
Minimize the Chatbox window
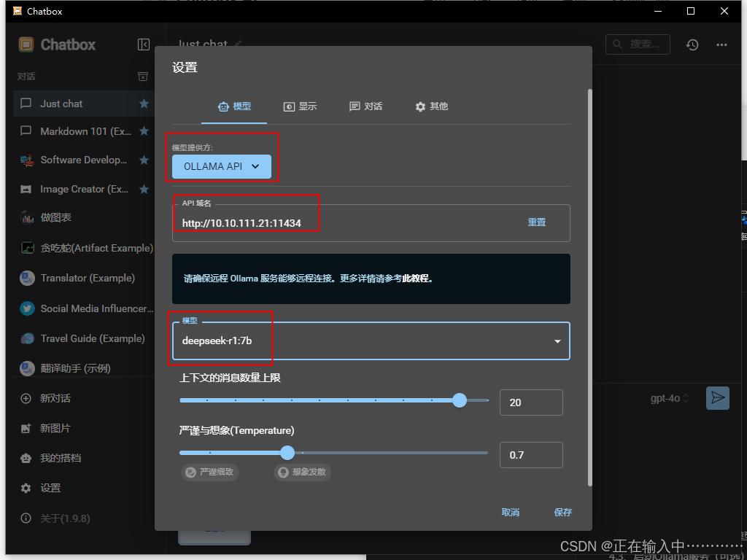click(x=659, y=11)
